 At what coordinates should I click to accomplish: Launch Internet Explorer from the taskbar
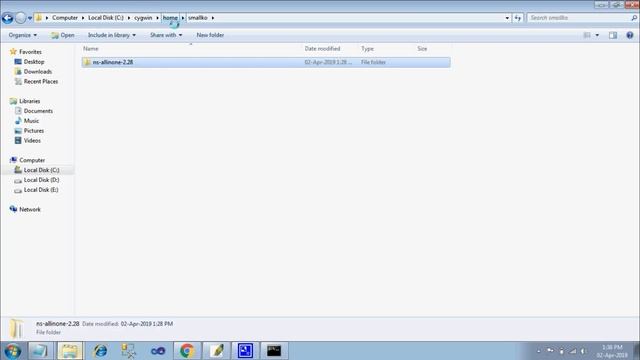tap(100, 351)
